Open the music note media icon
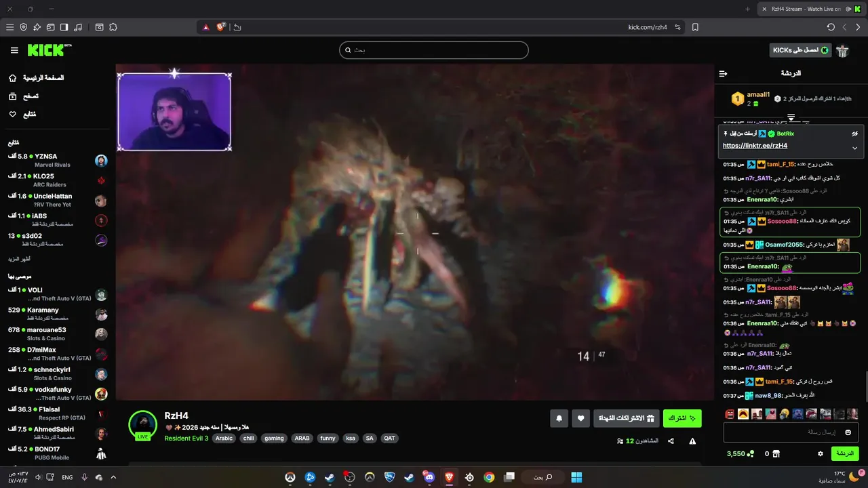Viewport: 868px width, 488px height. tap(78, 27)
